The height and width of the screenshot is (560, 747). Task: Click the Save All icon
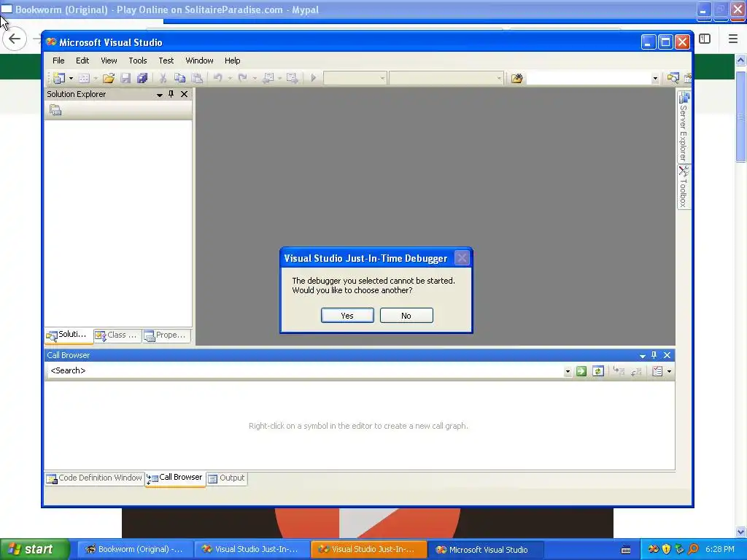(x=142, y=78)
